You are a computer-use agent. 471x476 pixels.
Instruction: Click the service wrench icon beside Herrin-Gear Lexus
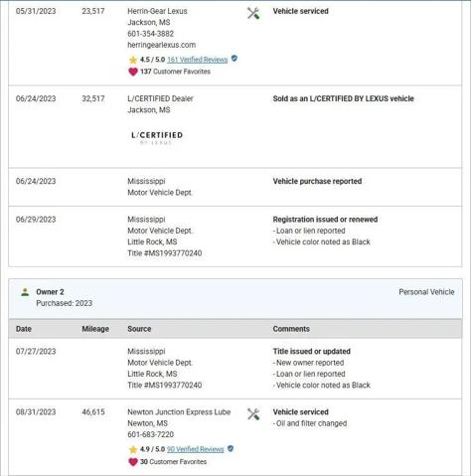click(253, 14)
